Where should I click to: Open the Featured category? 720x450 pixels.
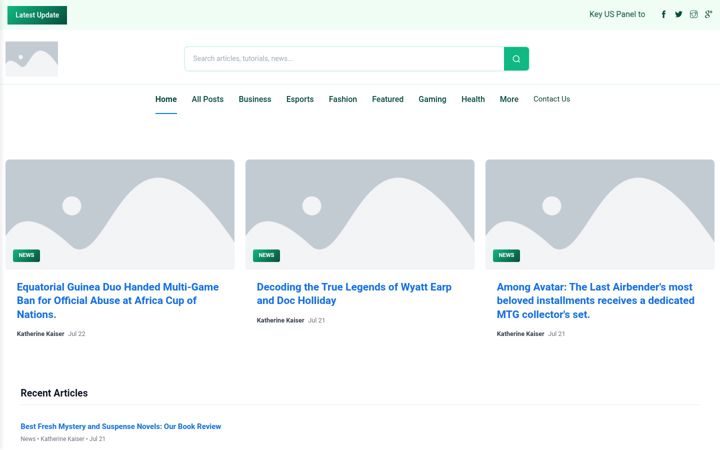click(x=388, y=99)
